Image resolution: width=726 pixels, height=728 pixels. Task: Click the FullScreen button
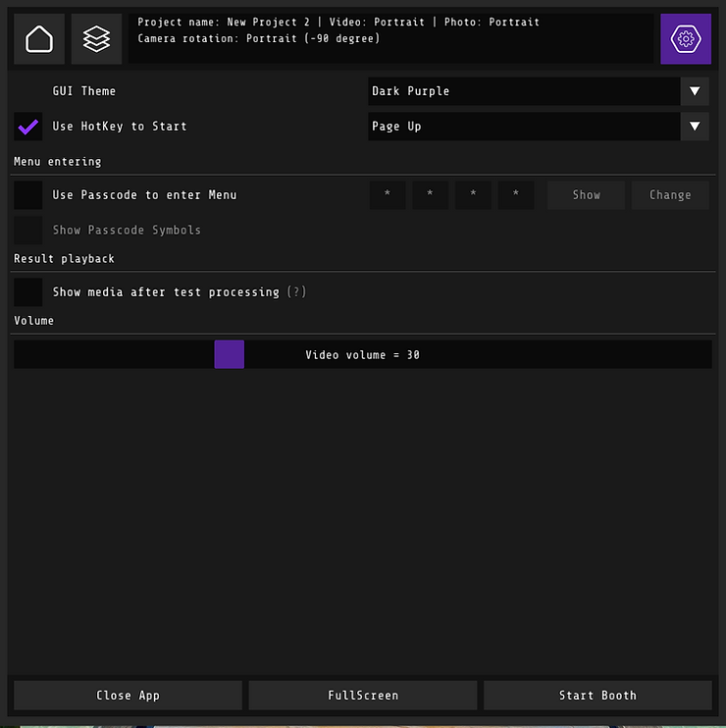(363, 695)
